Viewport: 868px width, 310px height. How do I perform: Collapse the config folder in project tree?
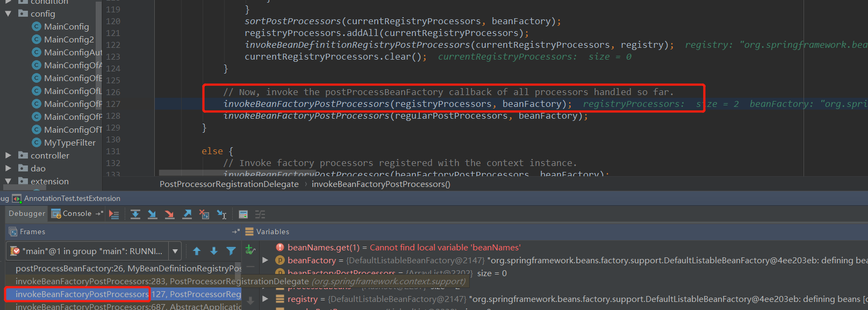pyautogui.click(x=8, y=13)
